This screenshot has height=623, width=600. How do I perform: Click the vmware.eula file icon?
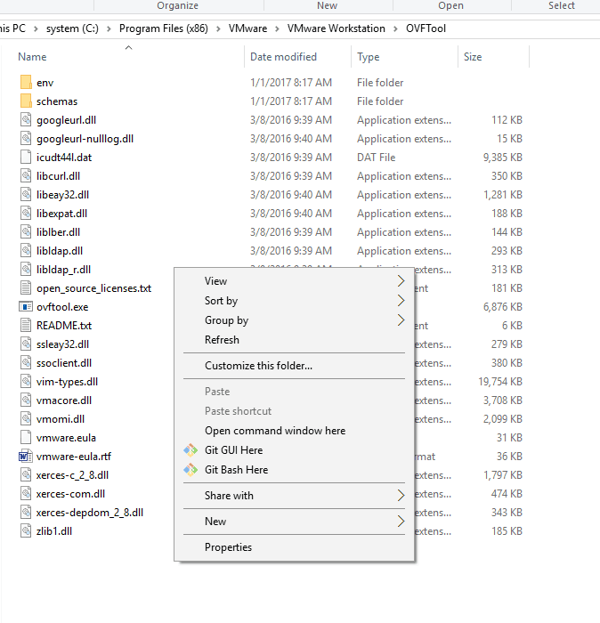tap(25, 437)
